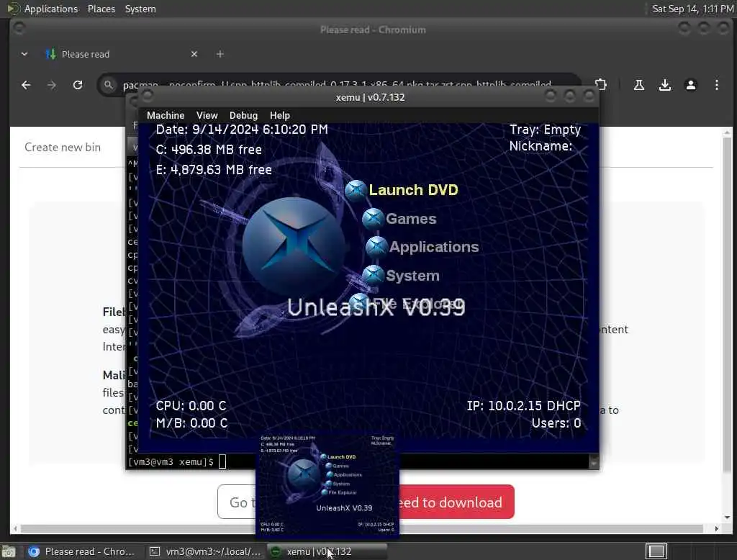Switch to vm3 terminal taskbar entry
Image resolution: width=737 pixels, height=560 pixels.
point(204,551)
